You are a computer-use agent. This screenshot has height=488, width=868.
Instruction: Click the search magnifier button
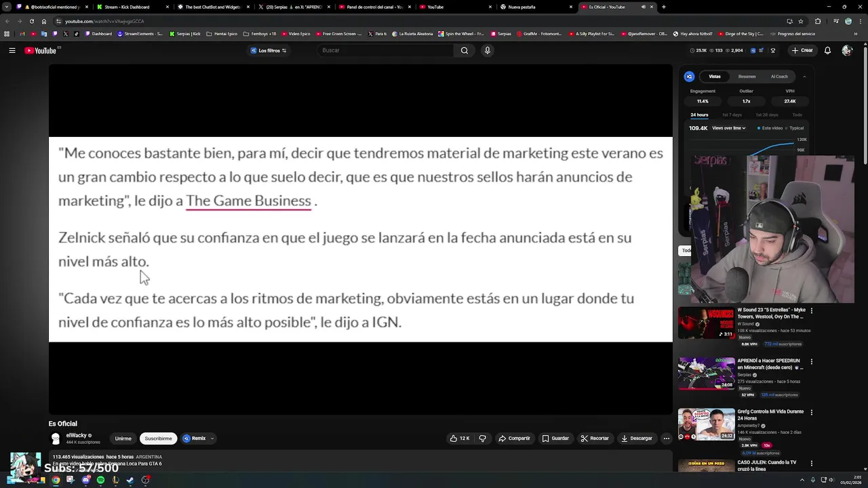(x=465, y=50)
